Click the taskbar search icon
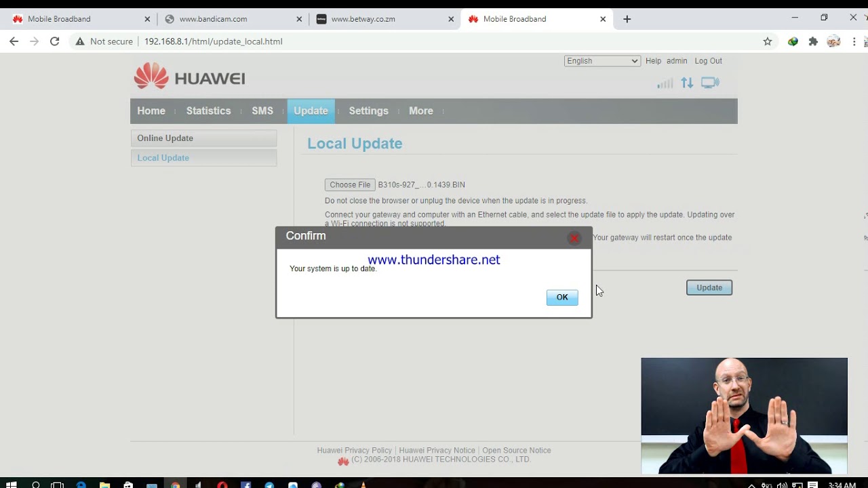Screen dimensions: 868x488 36,485
